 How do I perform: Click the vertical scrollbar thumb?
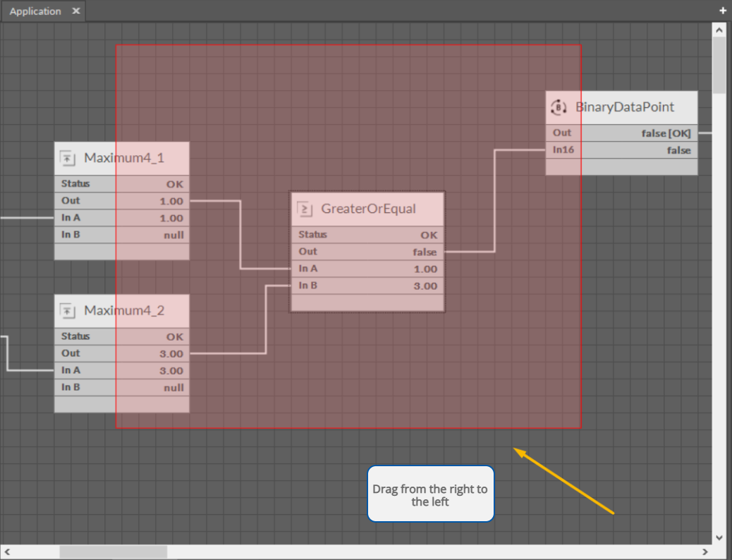[x=719, y=65]
